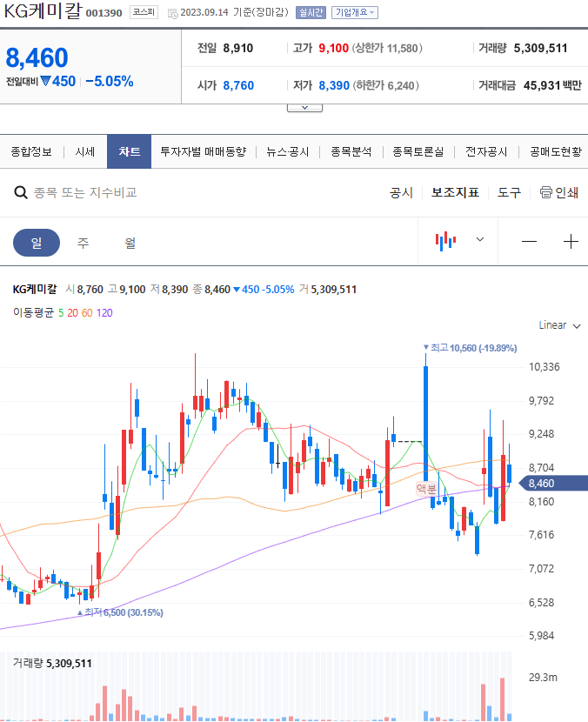Click in the 종목 또는 지수비교 search field
The width and height of the screenshot is (588, 722).
click(x=85, y=192)
